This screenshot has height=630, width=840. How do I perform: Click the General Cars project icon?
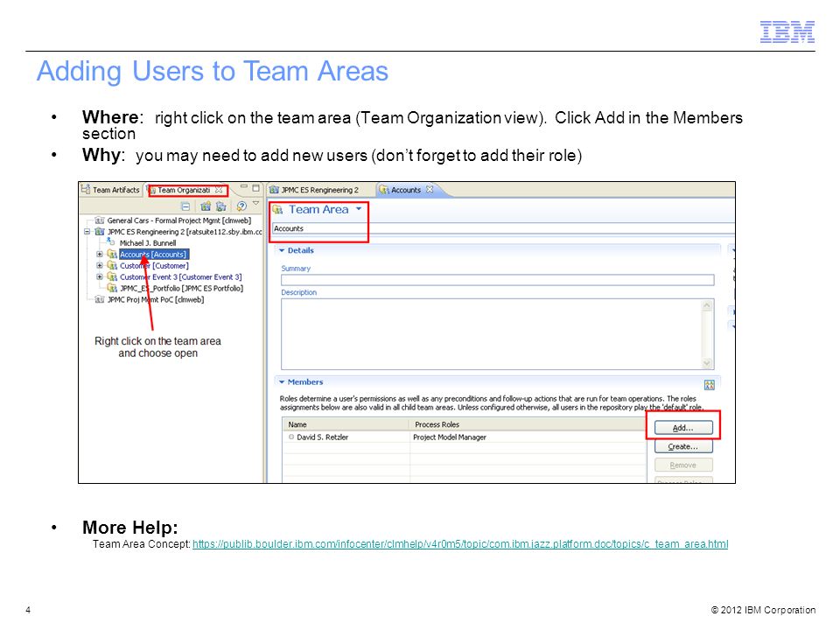point(100,220)
